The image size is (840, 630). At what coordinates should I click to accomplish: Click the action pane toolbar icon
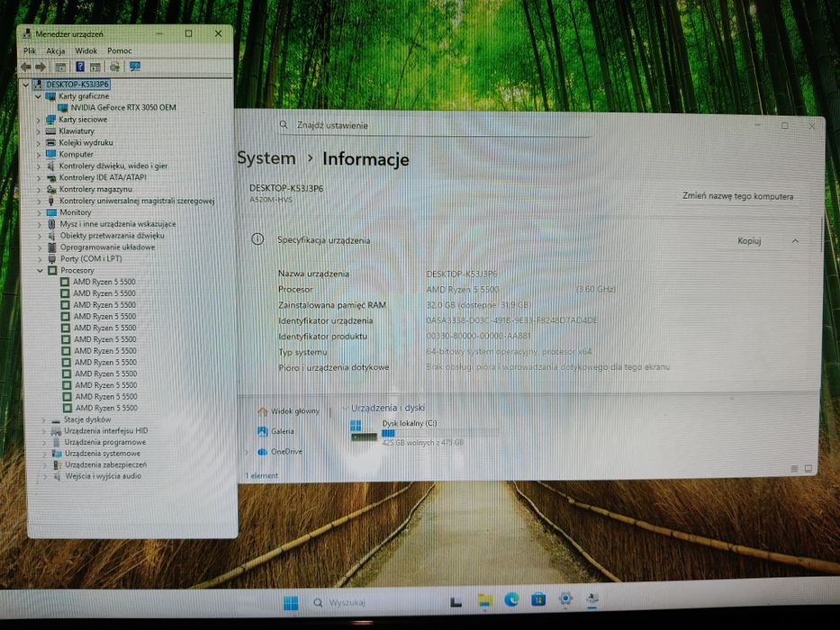[x=95, y=67]
